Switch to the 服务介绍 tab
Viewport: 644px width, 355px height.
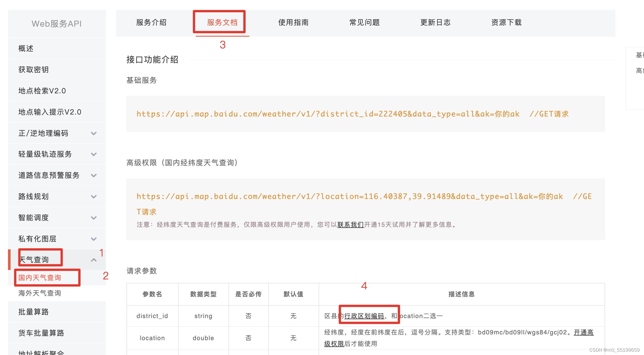pyautogui.click(x=151, y=23)
